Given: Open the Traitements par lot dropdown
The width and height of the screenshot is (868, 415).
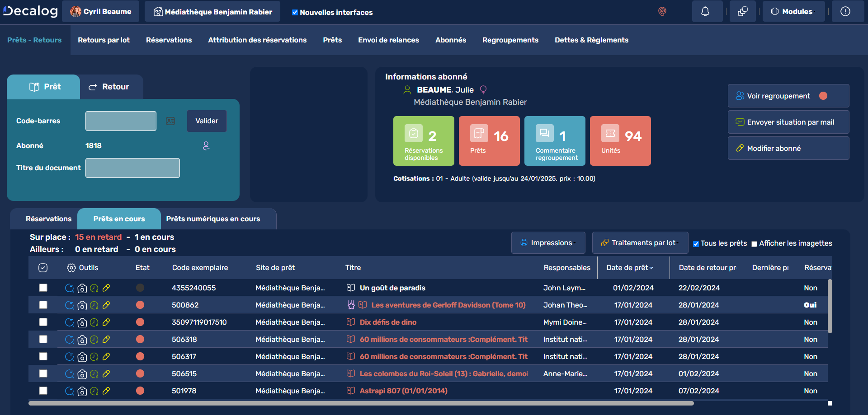Looking at the screenshot, I should 640,242.
